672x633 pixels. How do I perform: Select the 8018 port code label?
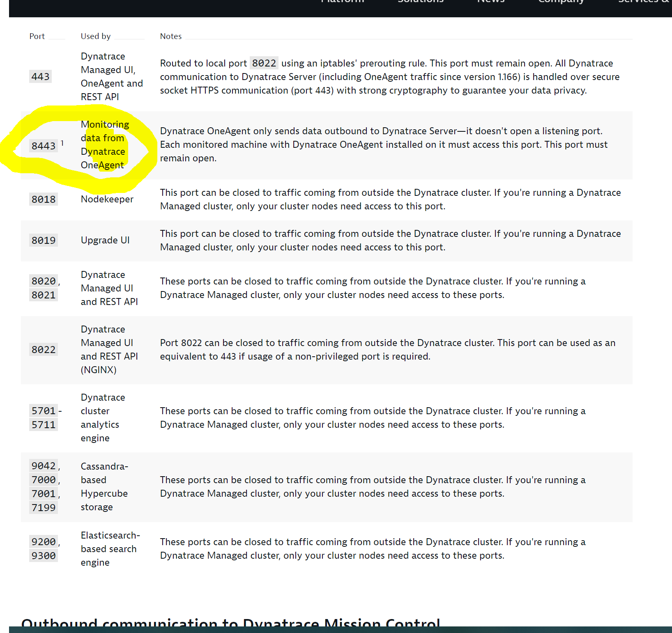44,200
